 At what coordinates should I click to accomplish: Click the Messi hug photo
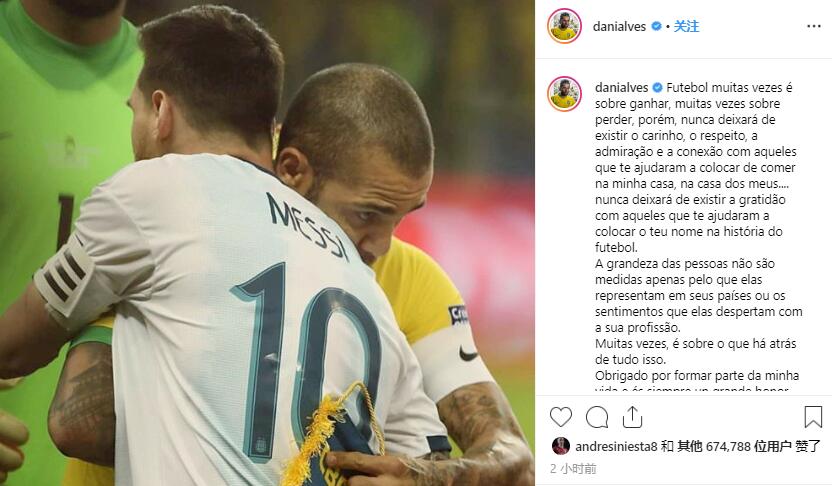tap(267, 243)
